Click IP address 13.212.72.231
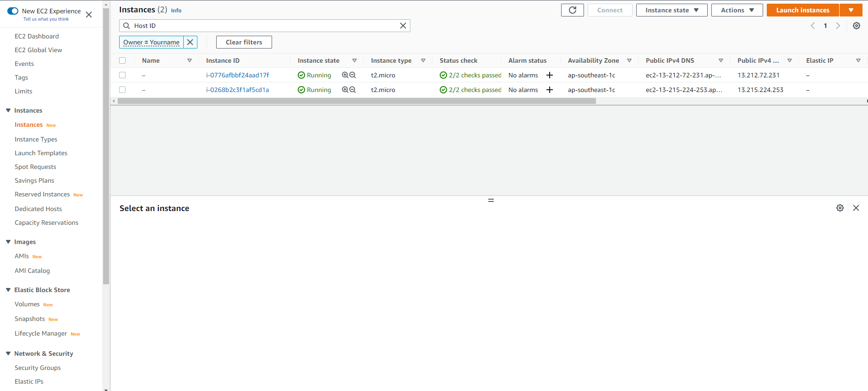868x391 pixels. pyautogui.click(x=758, y=75)
